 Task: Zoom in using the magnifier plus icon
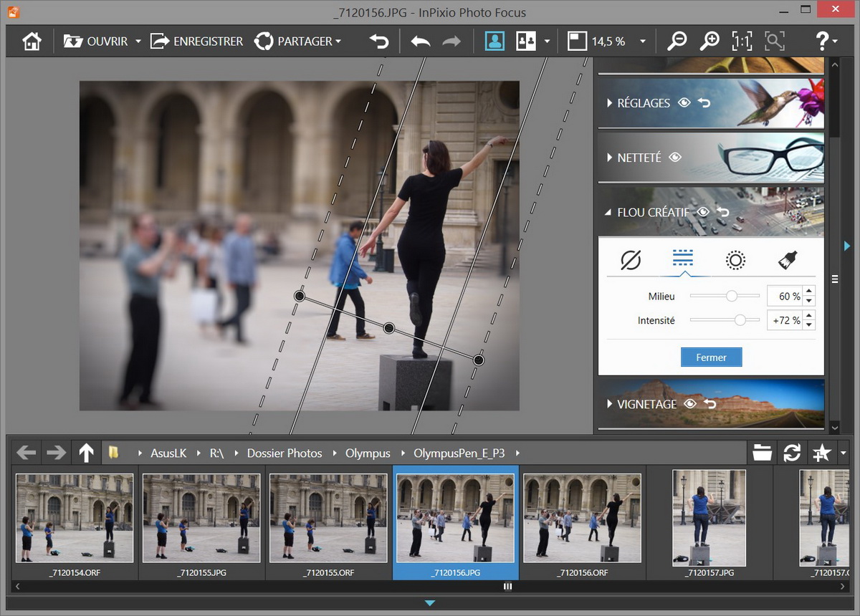tap(709, 42)
